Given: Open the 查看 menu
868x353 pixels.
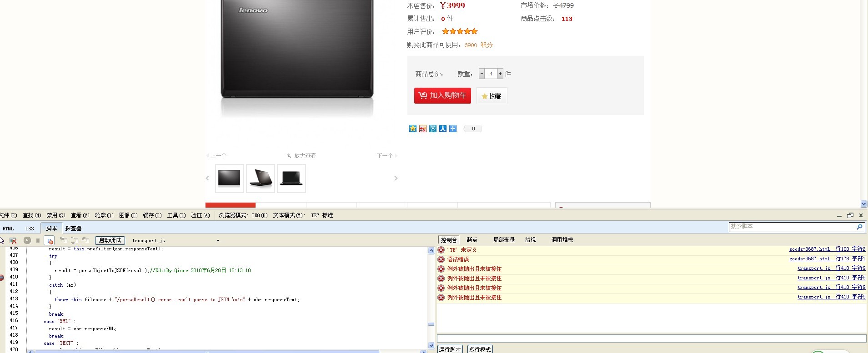Looking at the screenshot, I should [80, 215].
